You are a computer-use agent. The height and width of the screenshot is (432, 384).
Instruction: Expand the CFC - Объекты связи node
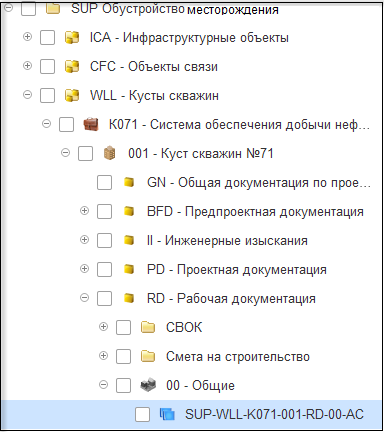pyautogui.click(x=27, y=65)
